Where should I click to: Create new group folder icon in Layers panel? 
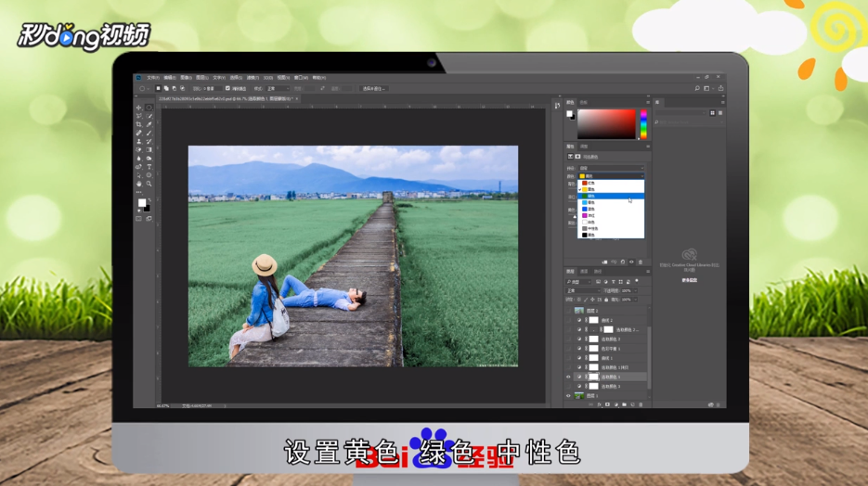624,404
